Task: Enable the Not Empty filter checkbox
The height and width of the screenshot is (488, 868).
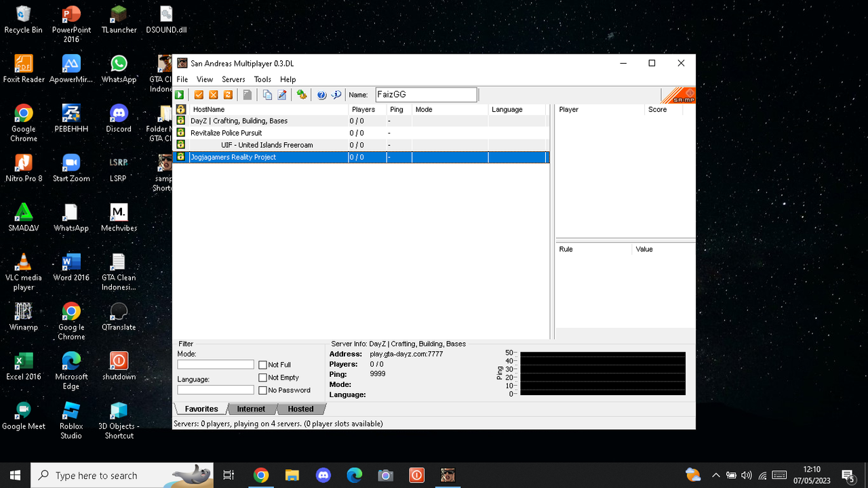Action: [262, 378]
